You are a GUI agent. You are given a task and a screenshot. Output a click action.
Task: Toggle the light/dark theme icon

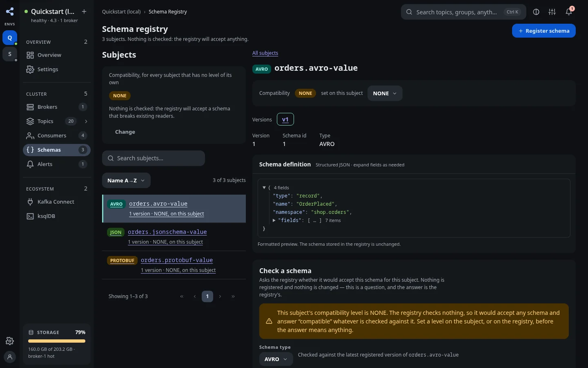(x=536, y=12)
